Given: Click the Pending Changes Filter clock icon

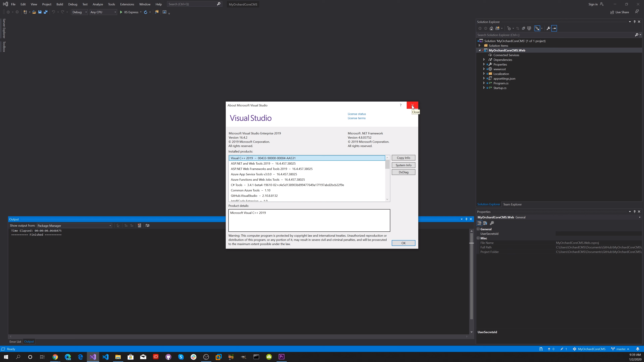Looking at the screenshot, I should click(509, 28).
